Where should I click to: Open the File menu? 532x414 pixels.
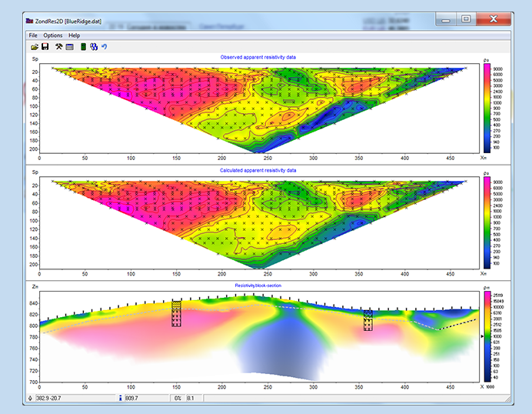click(33, 35)
